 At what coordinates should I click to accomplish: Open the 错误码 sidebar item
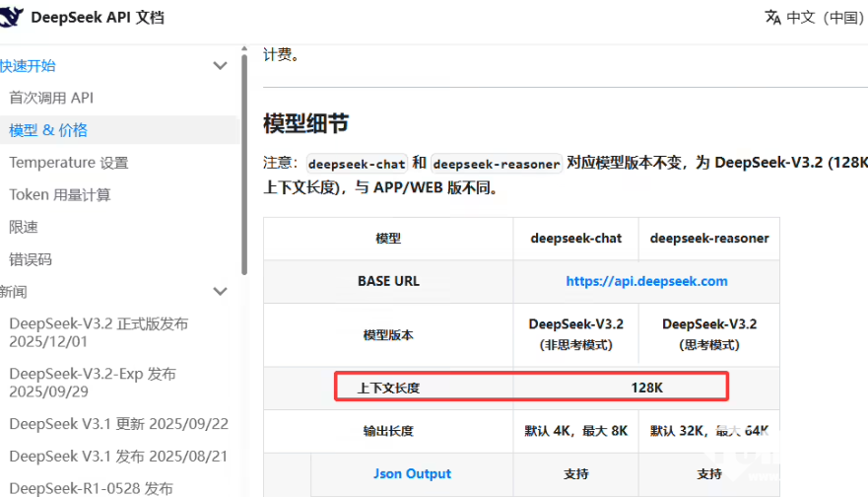coord(31,259)
